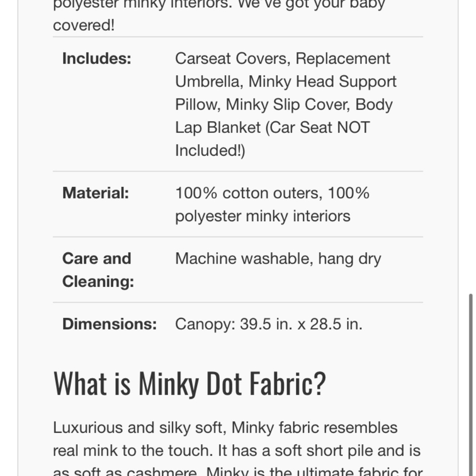Click the canopy dimensions value "39.5 in. x 28.5 in."
Viewport: 476px width, 476px height.
tap(301, 324)
